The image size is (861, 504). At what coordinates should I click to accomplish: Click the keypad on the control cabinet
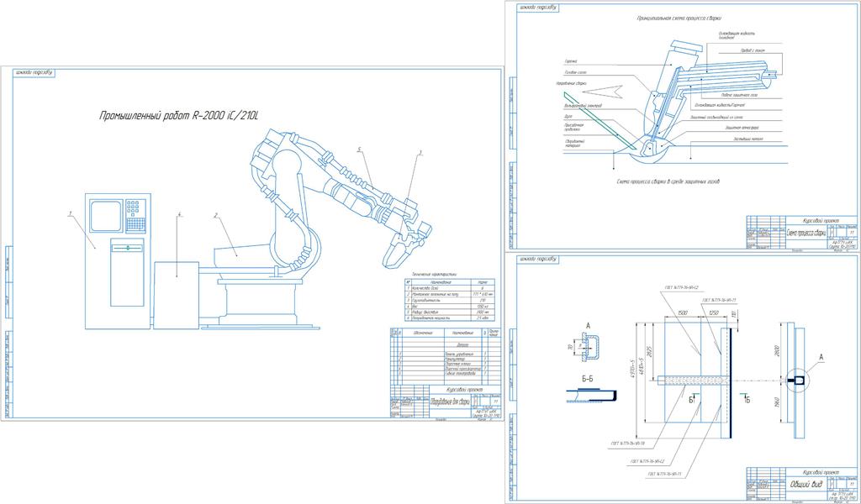click(135, 216)
